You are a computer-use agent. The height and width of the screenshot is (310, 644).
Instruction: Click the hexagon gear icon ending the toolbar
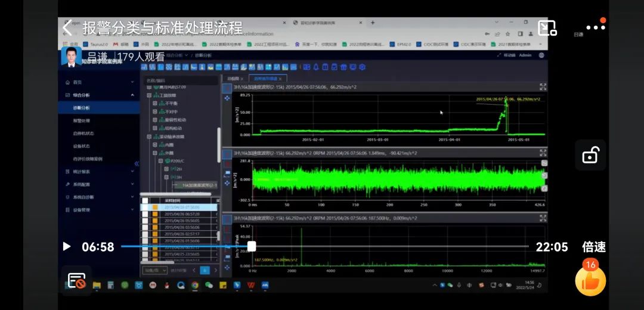point(362,67)
